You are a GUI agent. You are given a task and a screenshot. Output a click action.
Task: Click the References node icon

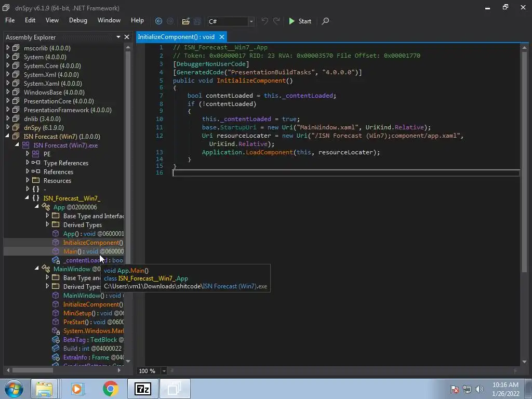(x=36, y=171)
